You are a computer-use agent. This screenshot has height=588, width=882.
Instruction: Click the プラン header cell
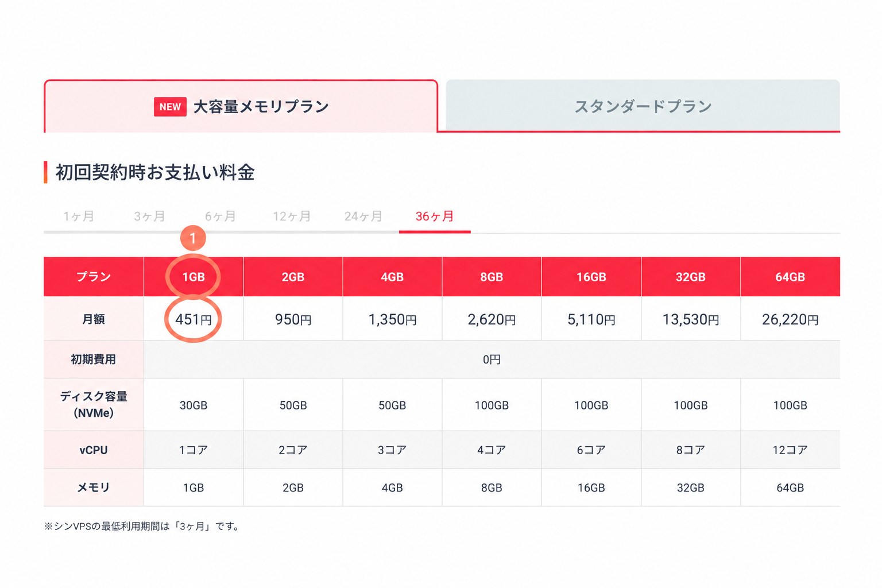(x=94, y=277)
